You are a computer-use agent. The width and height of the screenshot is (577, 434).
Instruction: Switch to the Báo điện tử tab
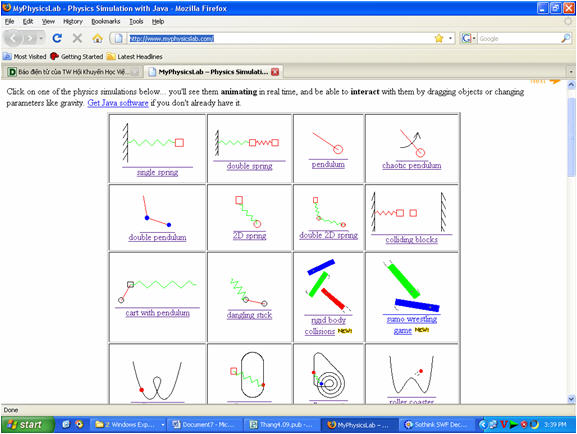pyautogui.click(x=72, y=72)
